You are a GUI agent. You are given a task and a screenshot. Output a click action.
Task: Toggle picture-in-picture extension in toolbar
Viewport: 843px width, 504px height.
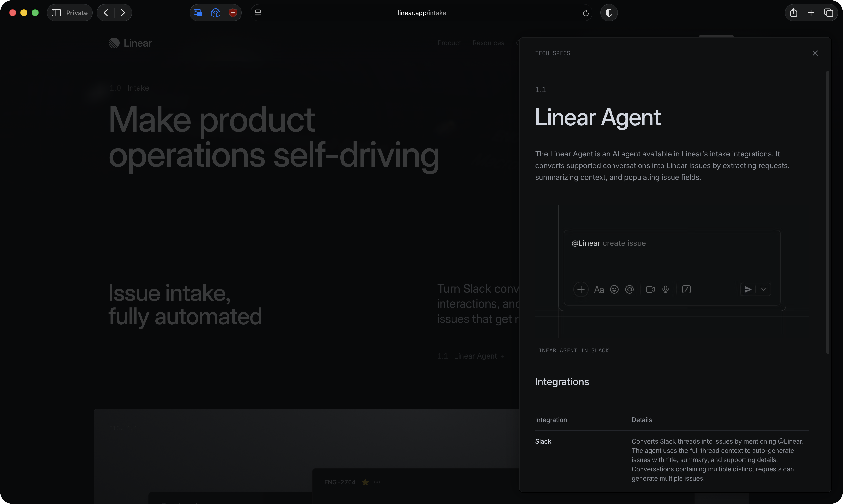pos(198,13)
